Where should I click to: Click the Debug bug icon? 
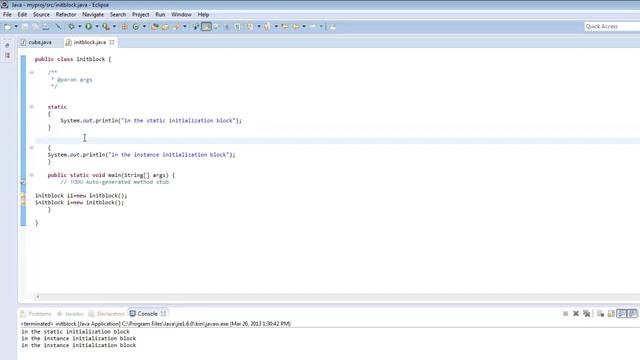coord(71,27)
